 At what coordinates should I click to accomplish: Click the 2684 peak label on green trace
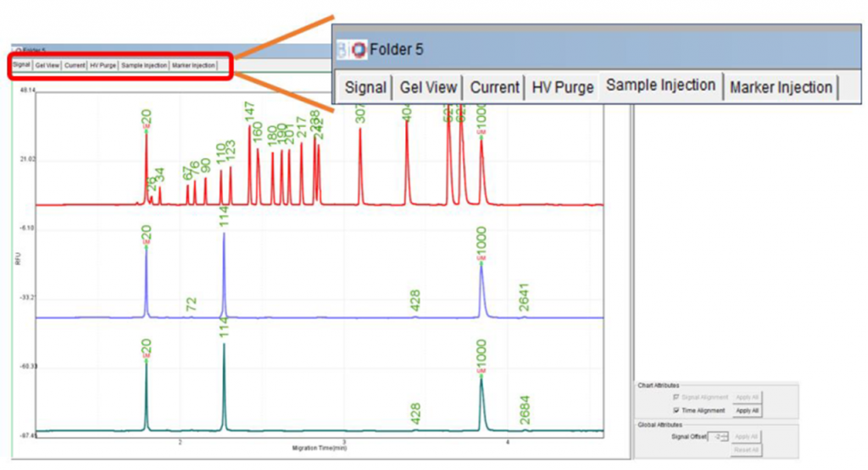pos(526,409)
